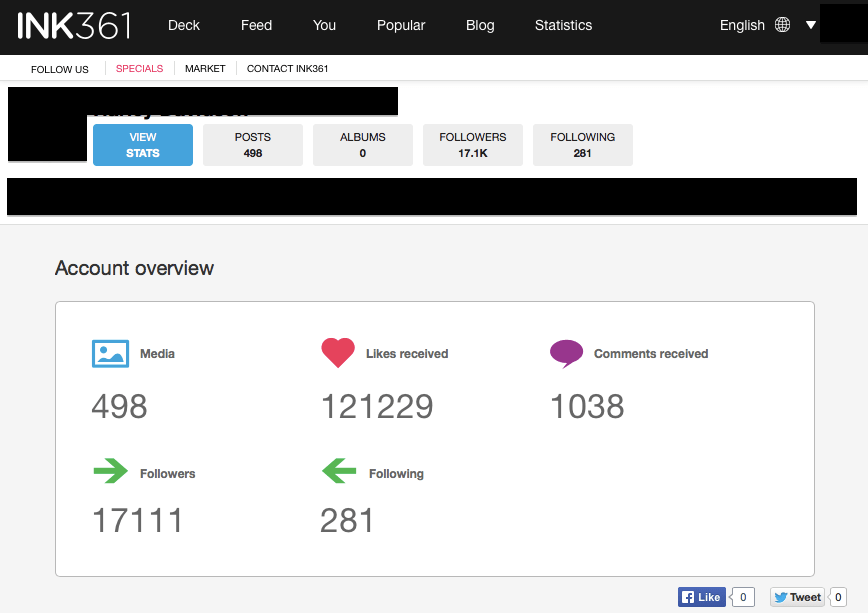Click the Comments received speech bubble icon

[x=565, y=353]
